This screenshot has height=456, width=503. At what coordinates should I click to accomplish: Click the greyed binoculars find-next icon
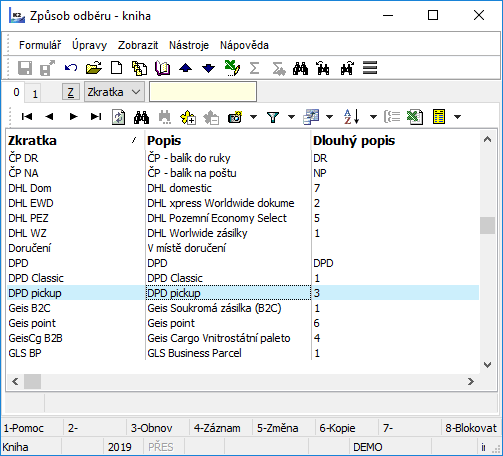(x=165, y=117)
